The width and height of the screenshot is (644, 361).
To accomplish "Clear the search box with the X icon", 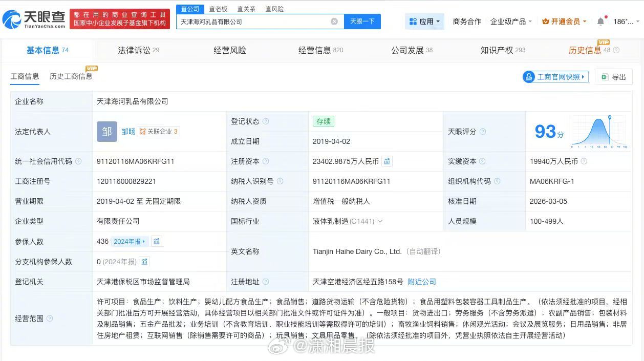I will click(x=334, y=22).
